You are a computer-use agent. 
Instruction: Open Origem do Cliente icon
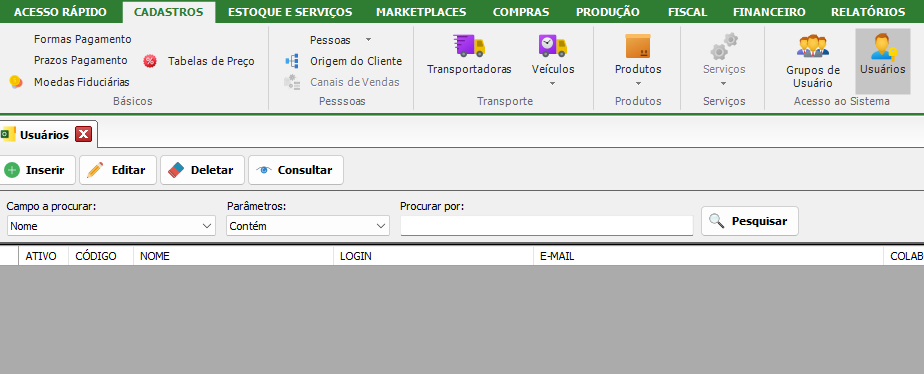(x=292, y=61)
